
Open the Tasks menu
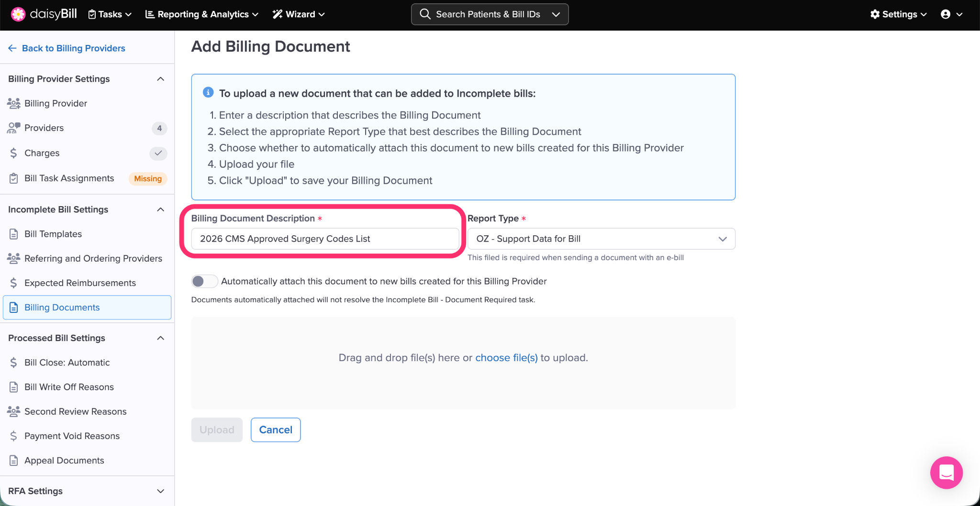[110, 14]
